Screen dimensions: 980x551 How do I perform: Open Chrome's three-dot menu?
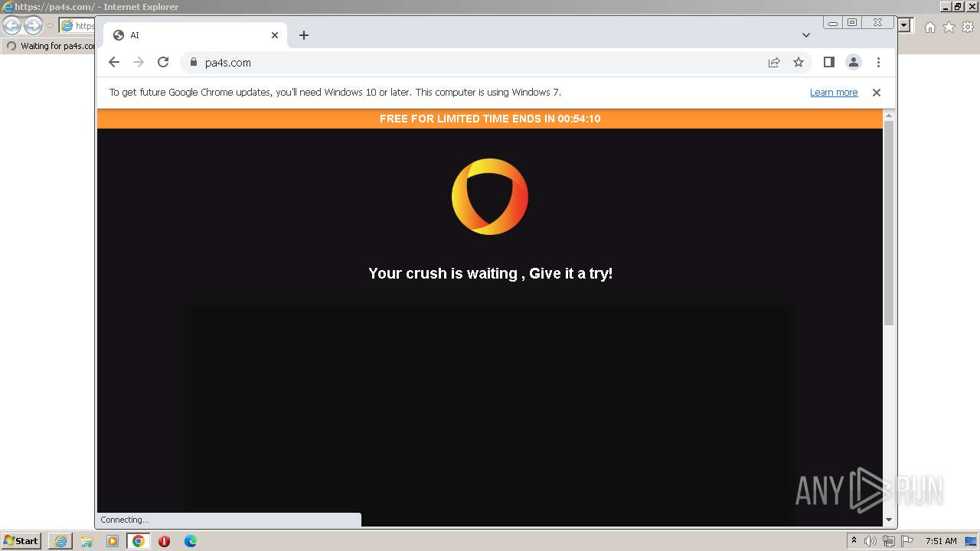878,63
